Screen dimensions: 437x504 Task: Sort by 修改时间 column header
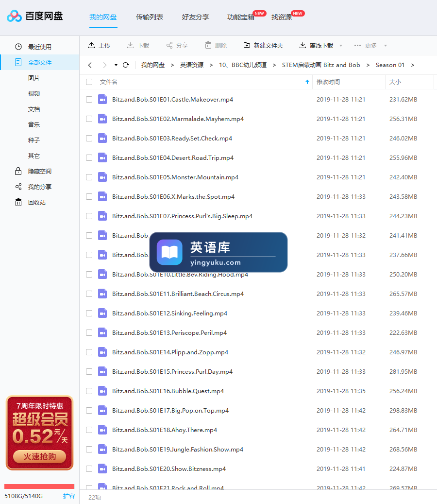(328, 82)
